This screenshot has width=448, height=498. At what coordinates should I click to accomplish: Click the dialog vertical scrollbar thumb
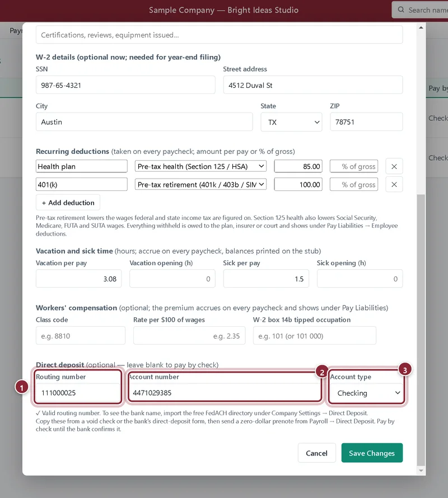421,330
